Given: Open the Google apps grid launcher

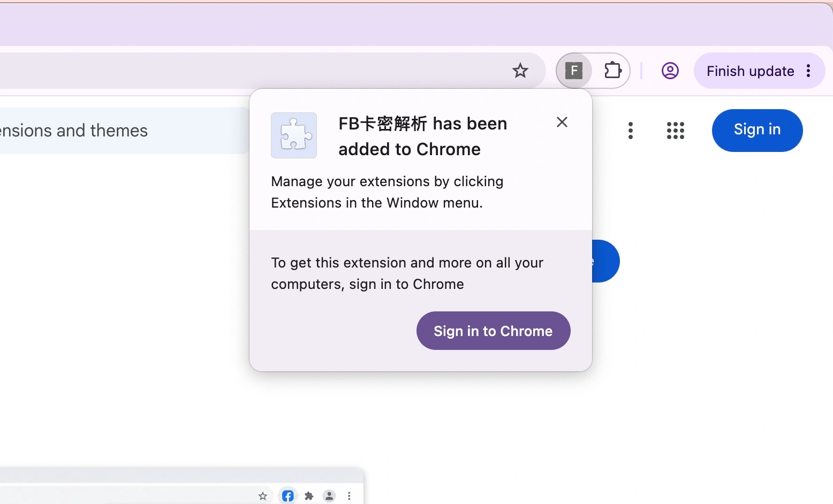Looking at the screenshot, I should tap(676, 131).
